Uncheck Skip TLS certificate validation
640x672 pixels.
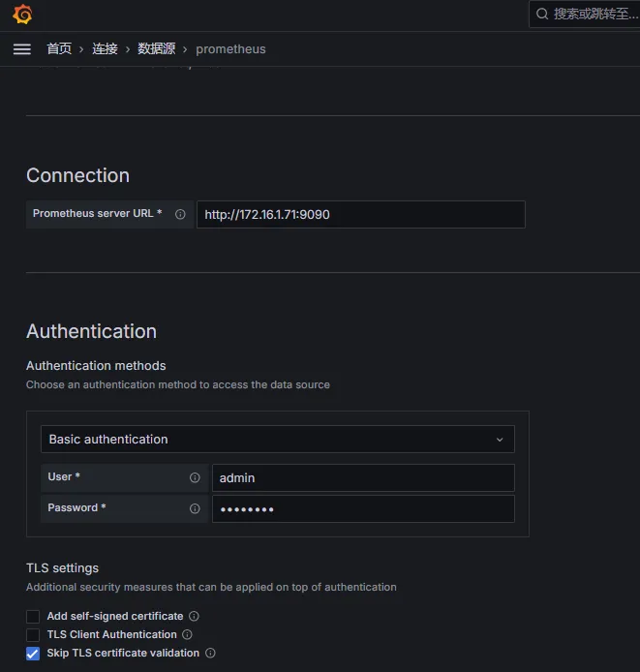coord(33,654)
